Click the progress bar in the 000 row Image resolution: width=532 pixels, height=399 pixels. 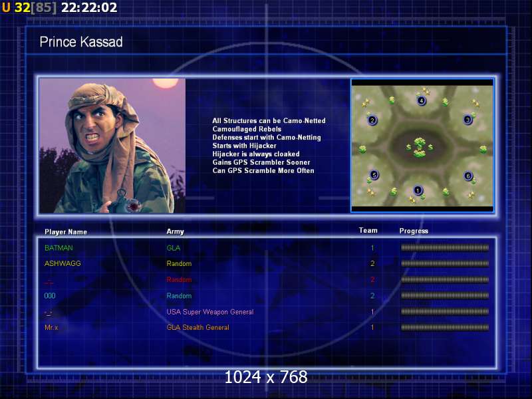[445, 295]
